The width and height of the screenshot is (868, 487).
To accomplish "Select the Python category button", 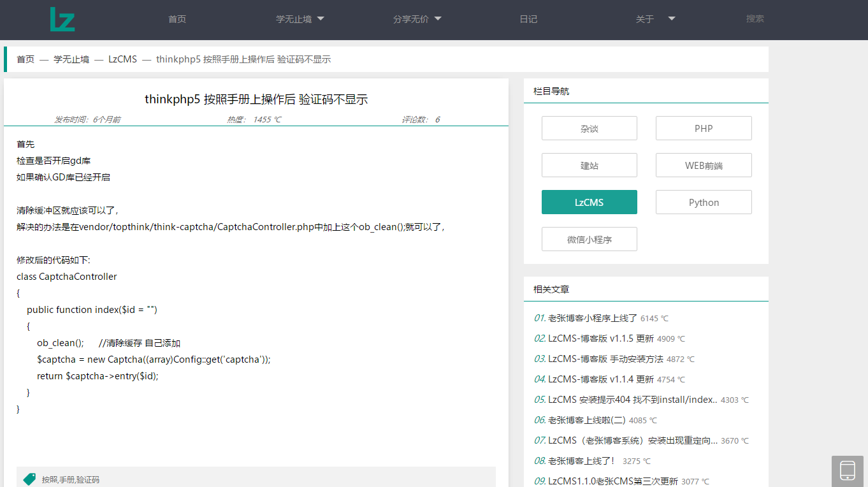I will point(704,202).
